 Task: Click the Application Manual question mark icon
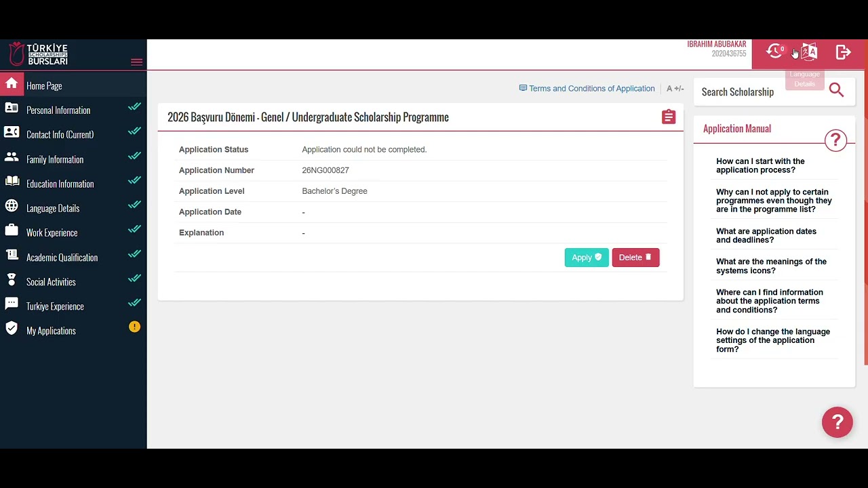click(835, 140)
